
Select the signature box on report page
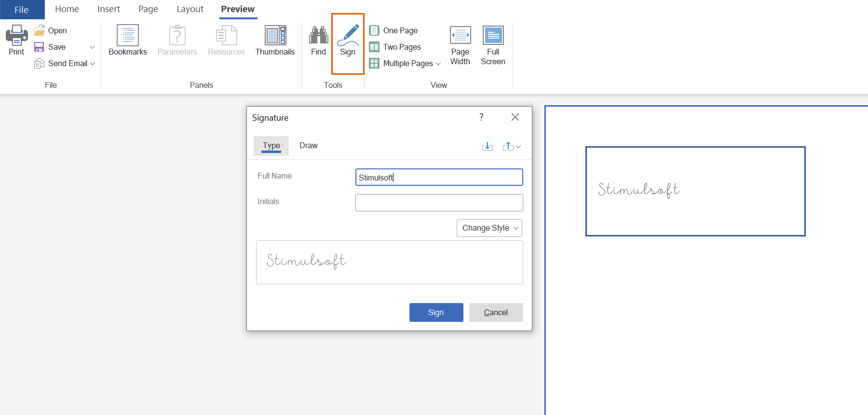(695, 192)
